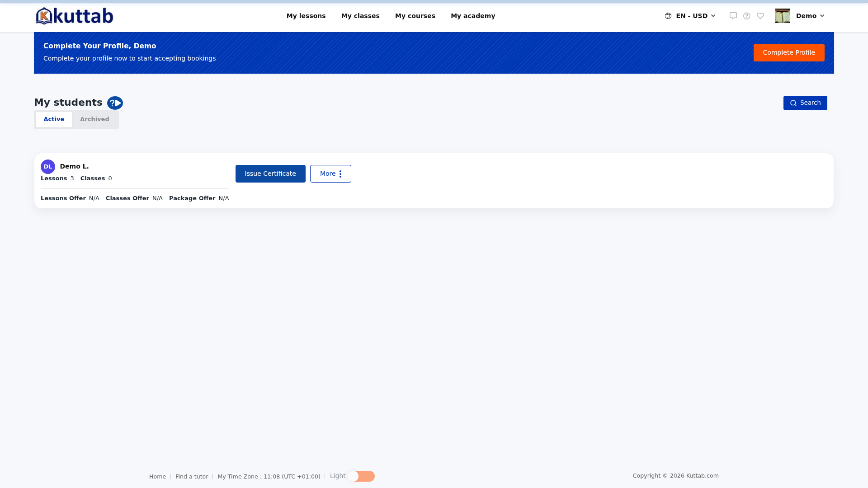Image resolution: width=868 pixels, height=488 pixels.
Task: Issue Certificate for Demo L.
Action: click(270, 174)
